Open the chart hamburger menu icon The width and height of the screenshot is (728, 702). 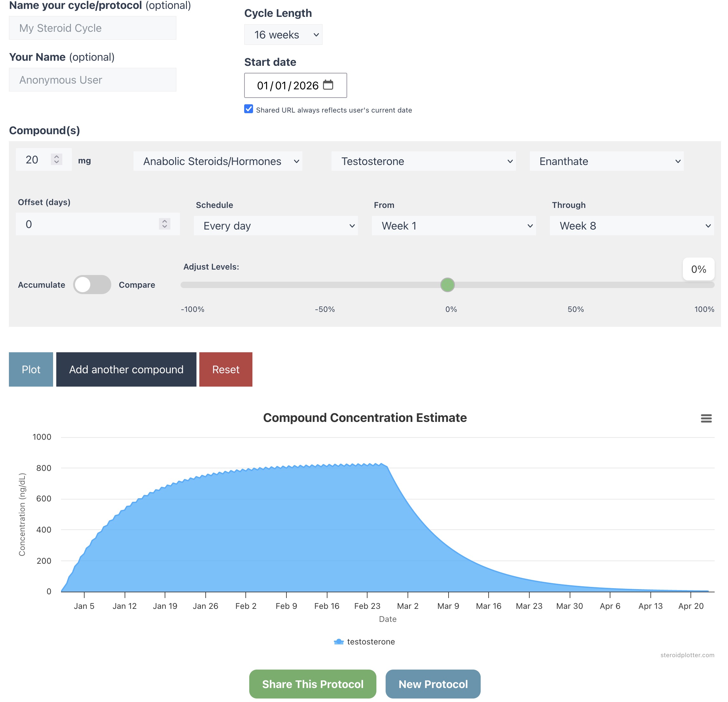pos(706,418)
